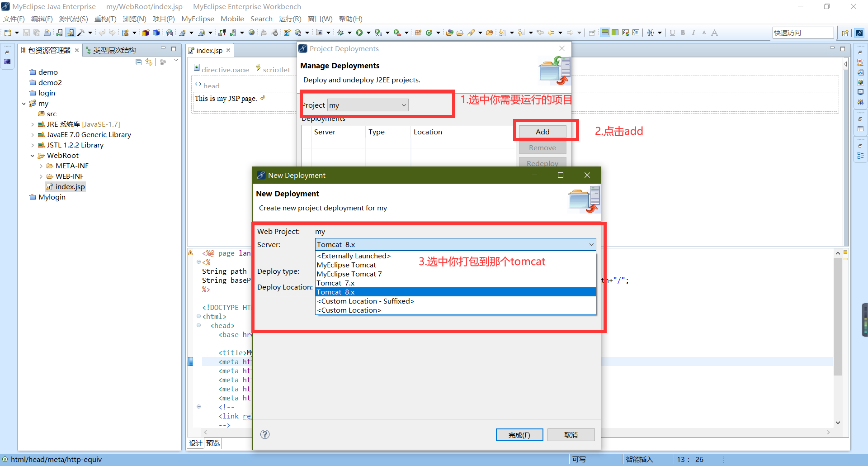Click the people icon in toolbar
This screenshot has height=466, width=868.
coord(651,33)
